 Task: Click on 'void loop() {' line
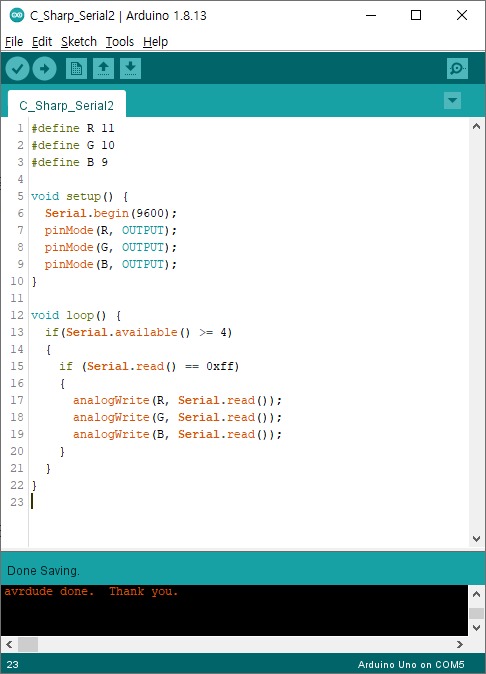(x=76, y=316)
